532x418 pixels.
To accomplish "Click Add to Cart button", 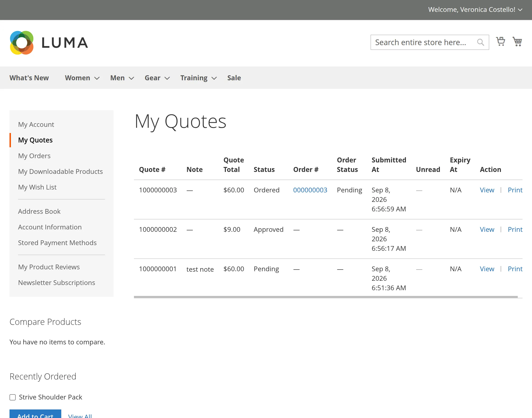I will coord(35,414).
